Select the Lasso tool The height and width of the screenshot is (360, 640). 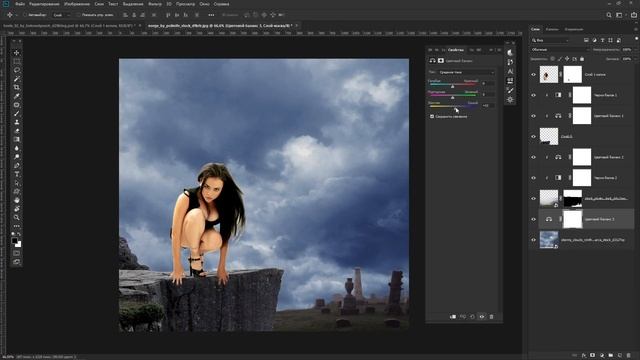tap(17, 70)
